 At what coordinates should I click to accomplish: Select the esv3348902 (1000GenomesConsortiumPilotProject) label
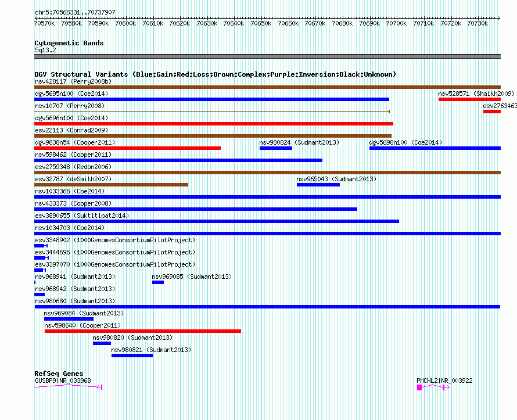click(115, 240)
